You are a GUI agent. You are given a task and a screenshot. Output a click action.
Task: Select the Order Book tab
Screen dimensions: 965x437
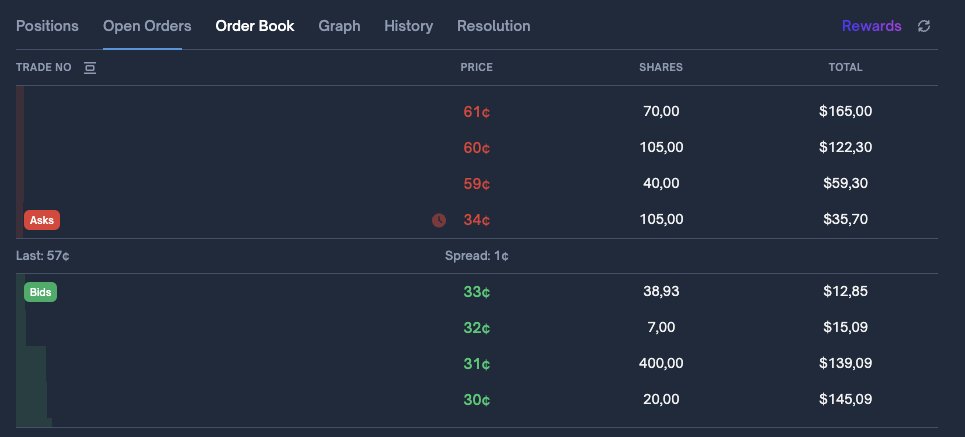pos(255,26)
